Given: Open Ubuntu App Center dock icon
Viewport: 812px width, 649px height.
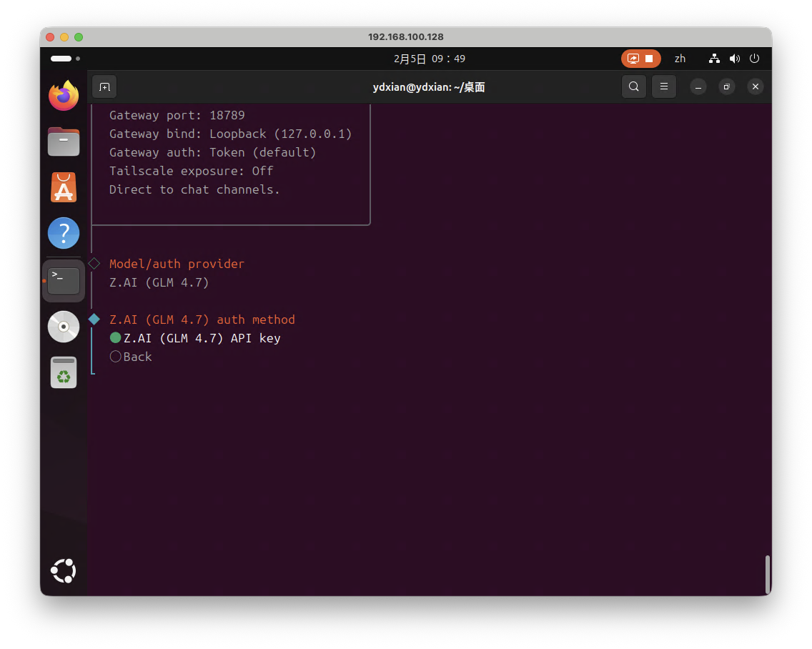Looking at the screenshot, I should pyautogui.click(x=64, y=187).
